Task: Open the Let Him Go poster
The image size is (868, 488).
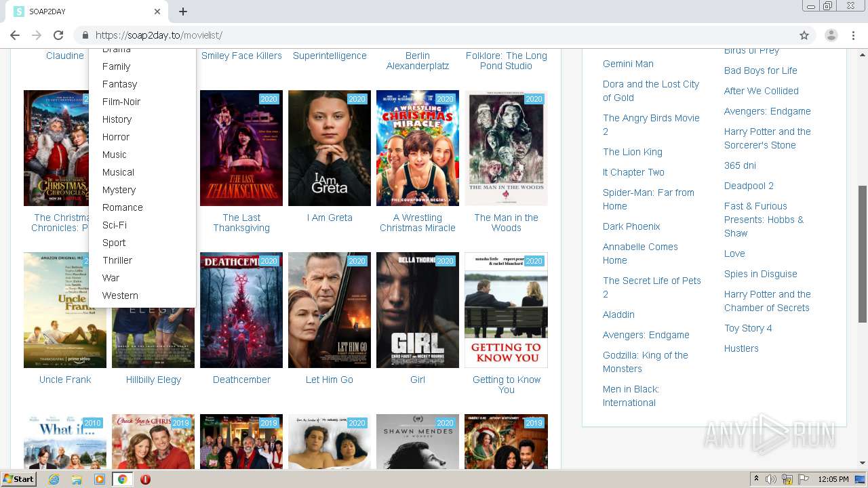Action: (x=330, y=310)
